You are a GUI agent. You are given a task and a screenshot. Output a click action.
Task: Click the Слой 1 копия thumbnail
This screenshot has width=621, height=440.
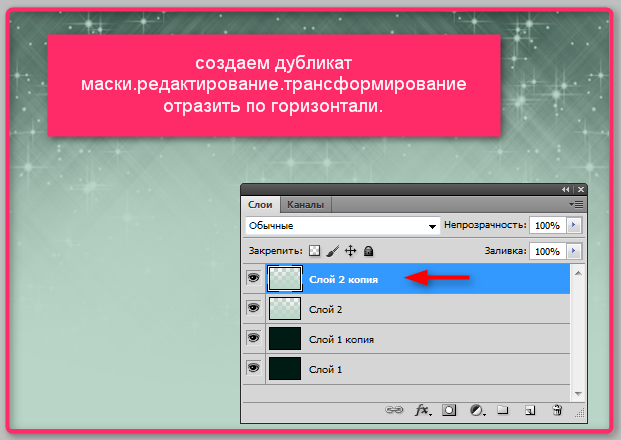coord(285,339)
